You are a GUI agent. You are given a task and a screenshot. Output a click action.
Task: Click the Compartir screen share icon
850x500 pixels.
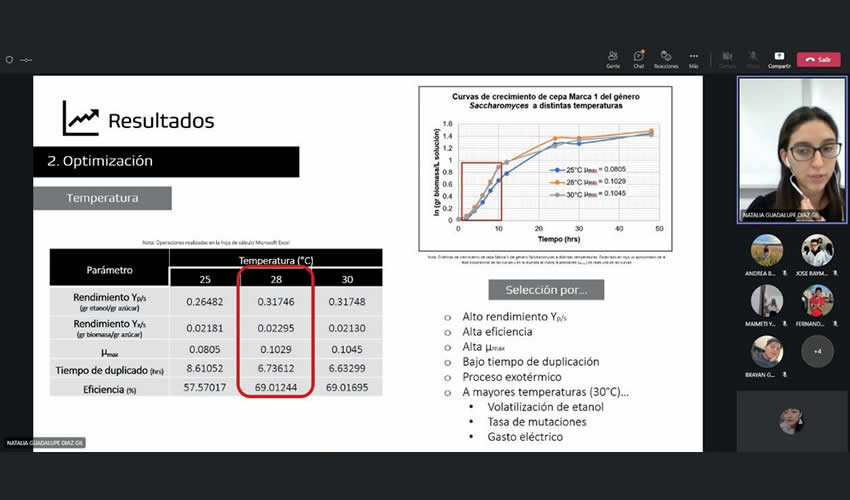779,57
